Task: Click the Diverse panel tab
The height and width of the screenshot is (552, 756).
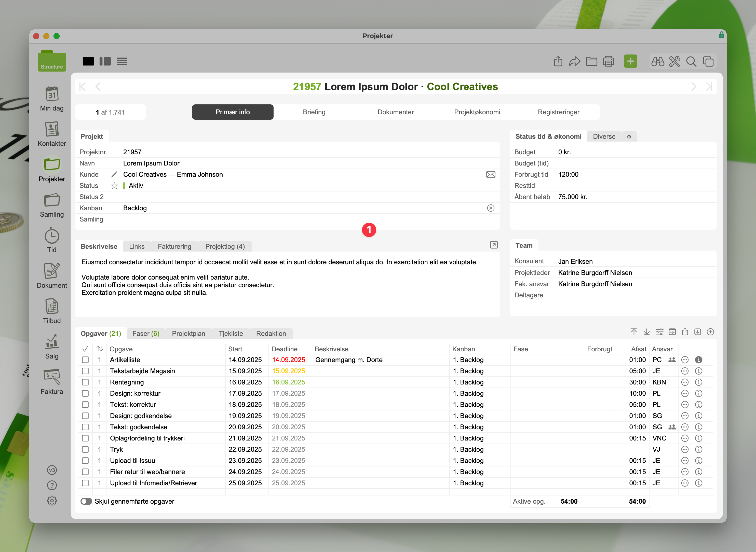Action: click(x=604, y=136)
